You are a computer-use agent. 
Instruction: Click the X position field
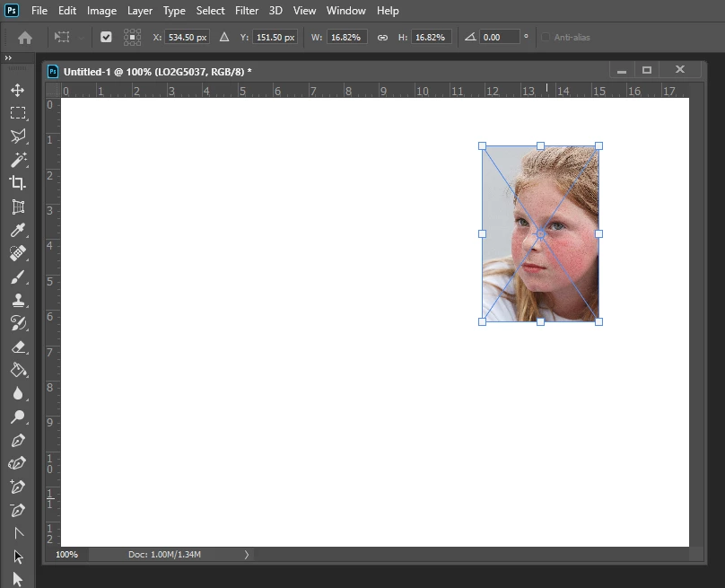point(188,37)
